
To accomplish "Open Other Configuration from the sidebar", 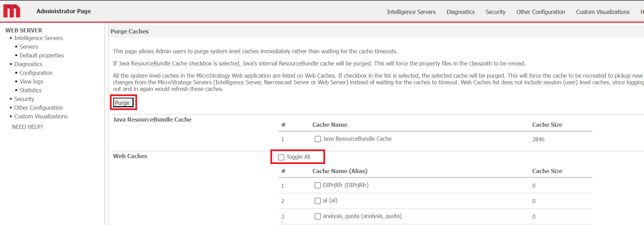I will pyautogui.click(x=38, y=108).
